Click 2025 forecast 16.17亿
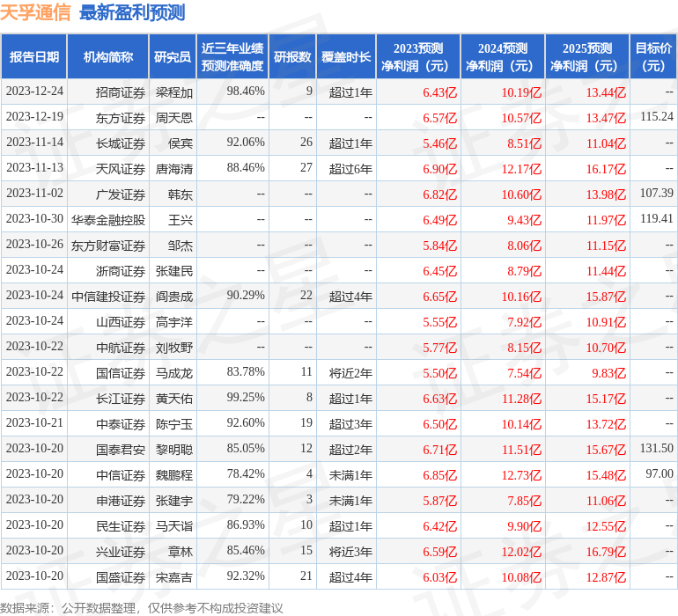The image size is (678, 616). point(606,169)
